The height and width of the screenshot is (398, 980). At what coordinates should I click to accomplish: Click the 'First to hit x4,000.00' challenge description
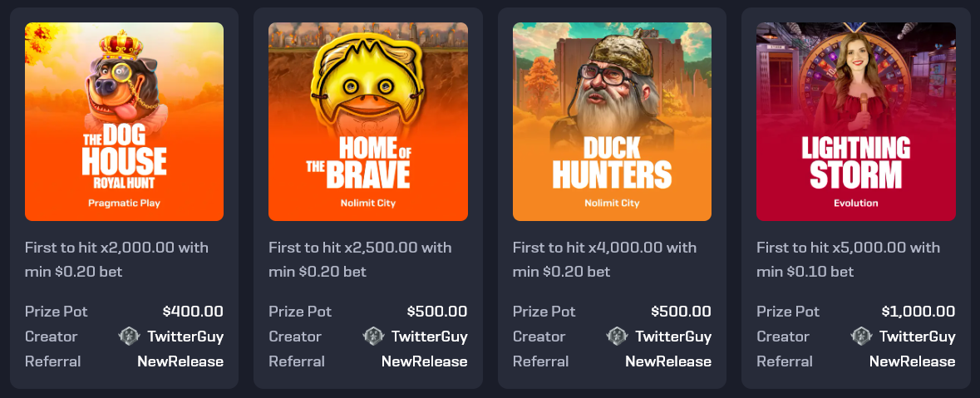(x=604, y=259)
